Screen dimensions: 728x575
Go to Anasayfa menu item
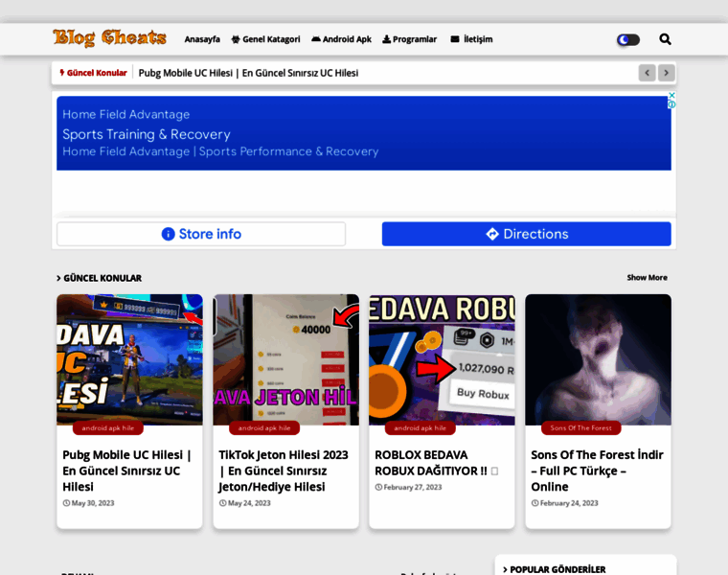[x=202, y=39]
